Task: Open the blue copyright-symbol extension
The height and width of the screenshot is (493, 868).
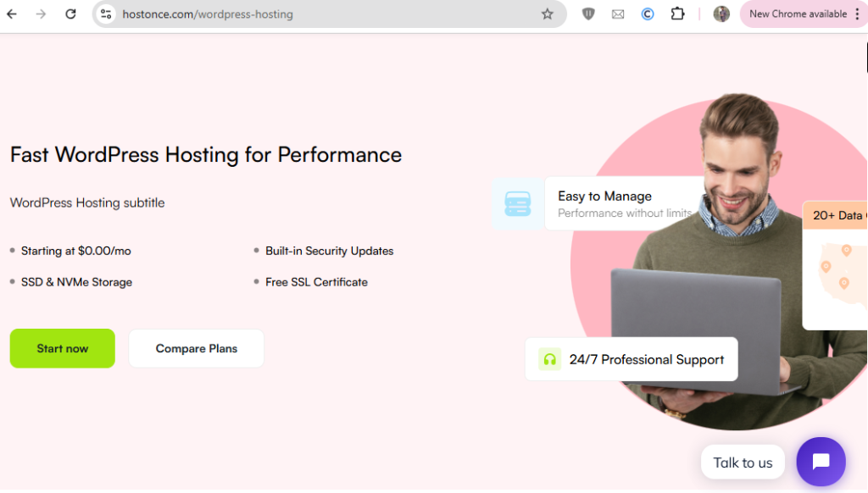Action: 648,14
